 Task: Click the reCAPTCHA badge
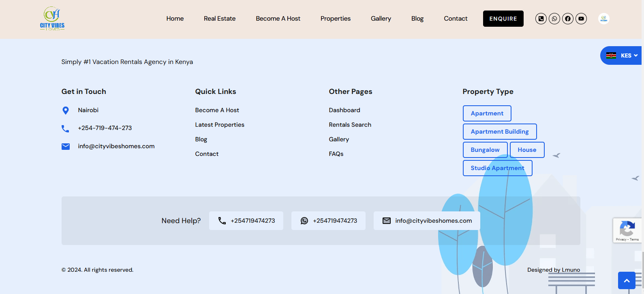pyautogui.click(x=627, y=230)
